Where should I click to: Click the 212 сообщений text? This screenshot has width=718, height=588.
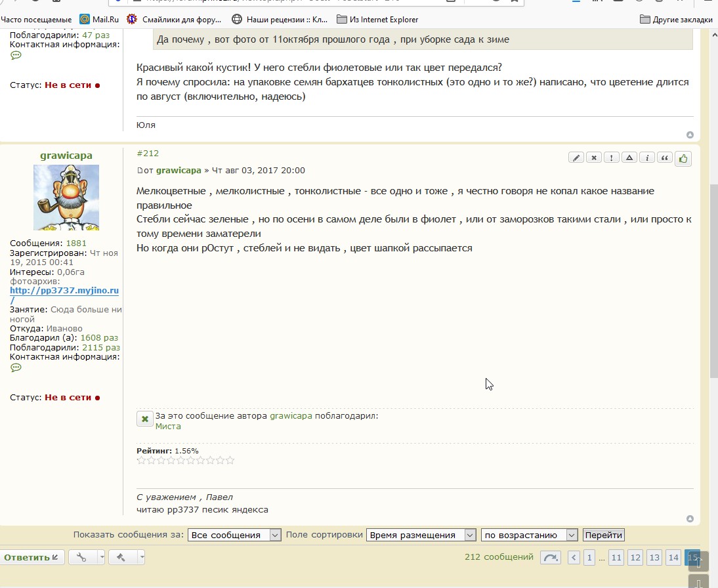(x=499, y=557)
